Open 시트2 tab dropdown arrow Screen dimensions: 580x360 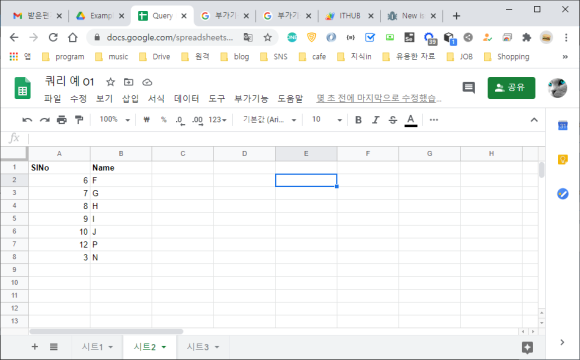tap(164, 347)
